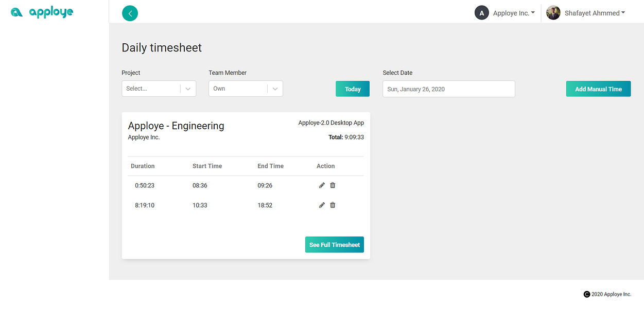Click the Total 9:09:33 text

(346, 138)
